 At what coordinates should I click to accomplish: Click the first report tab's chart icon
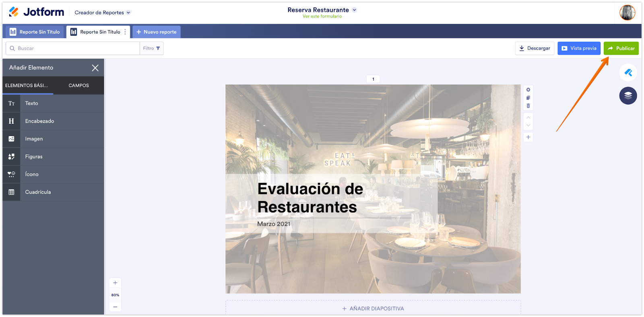point(13,32)
